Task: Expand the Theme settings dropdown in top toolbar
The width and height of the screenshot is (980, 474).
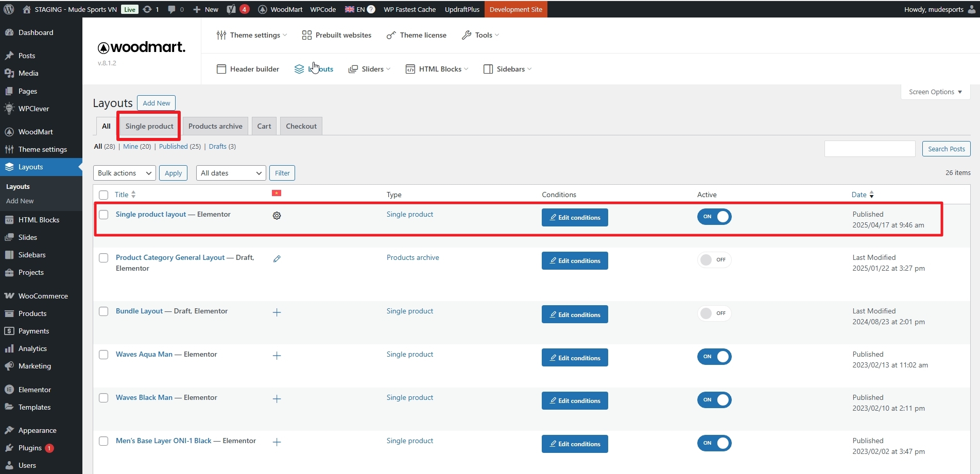Action: [x=252, y=35]
